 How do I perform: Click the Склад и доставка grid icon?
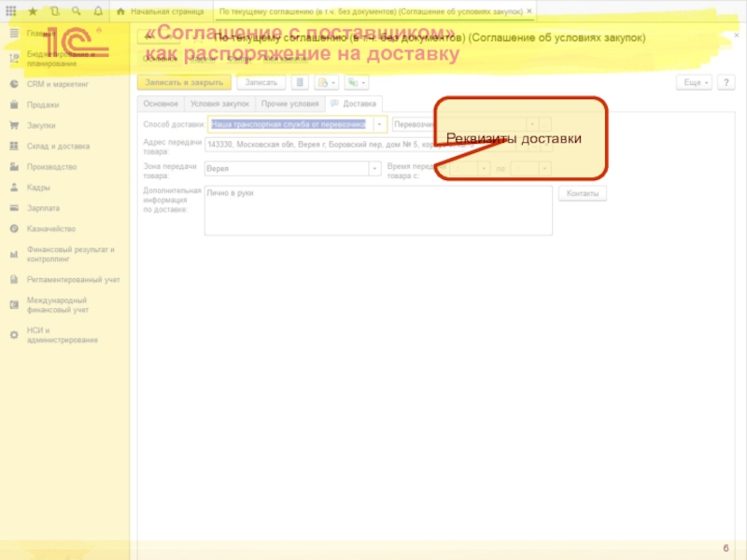click(14, 146)
